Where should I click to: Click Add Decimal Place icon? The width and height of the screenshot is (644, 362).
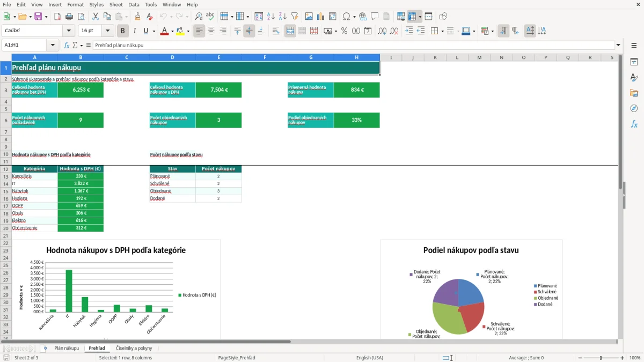(383, 31)
